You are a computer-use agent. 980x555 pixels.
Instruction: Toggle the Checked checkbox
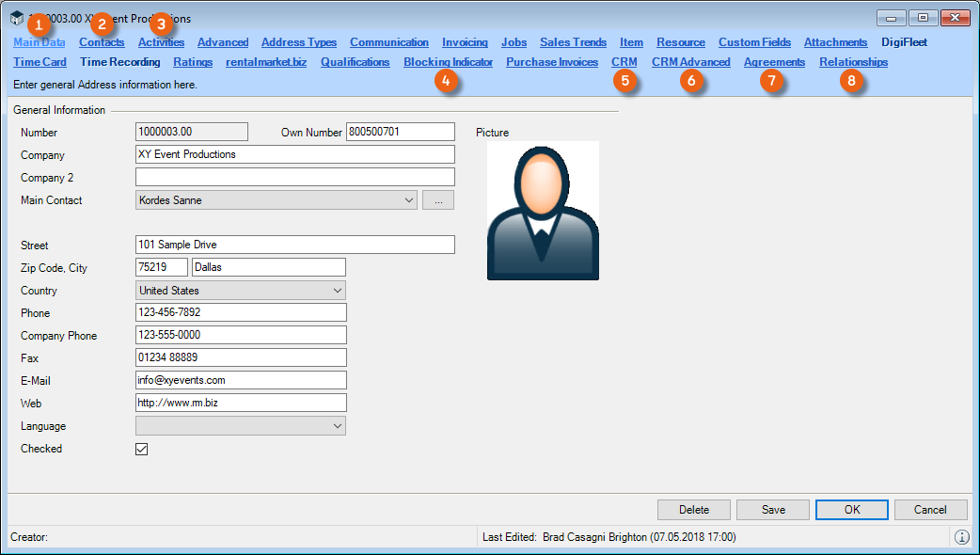click(142, 450)
